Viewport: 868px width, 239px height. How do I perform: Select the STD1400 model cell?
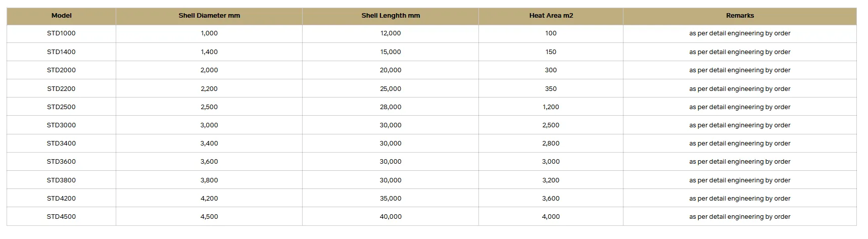point(61,52)
